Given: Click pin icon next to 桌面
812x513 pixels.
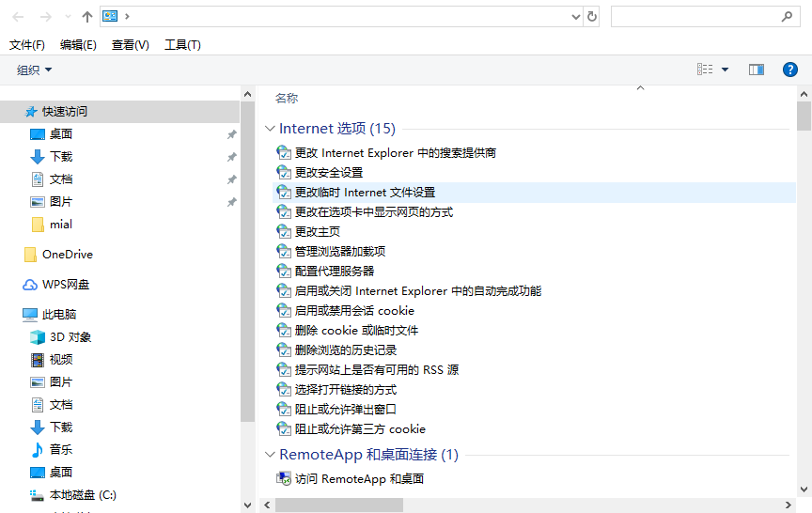Looking at the screenshot, I should 231,134.
